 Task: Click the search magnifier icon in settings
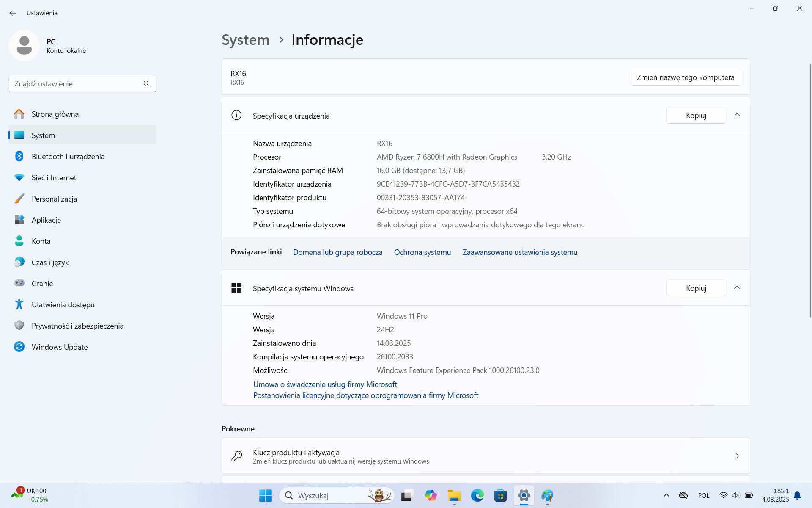coord(146,83)
